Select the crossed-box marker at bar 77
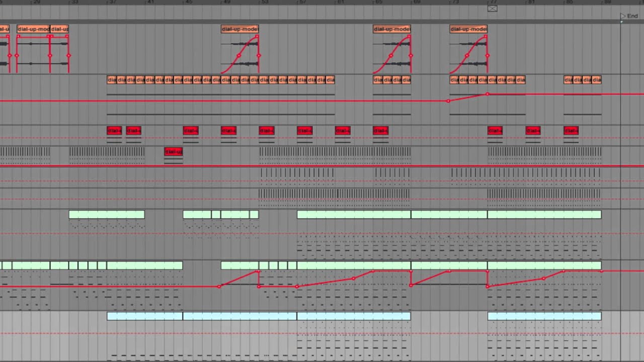 (492, 9)
